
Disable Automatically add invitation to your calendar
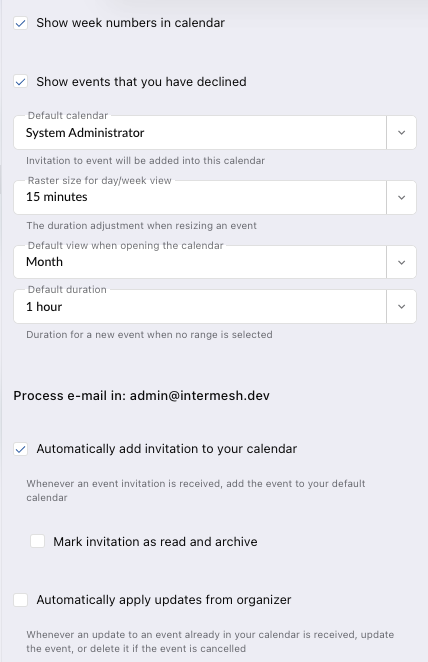[x=21, y=449]
